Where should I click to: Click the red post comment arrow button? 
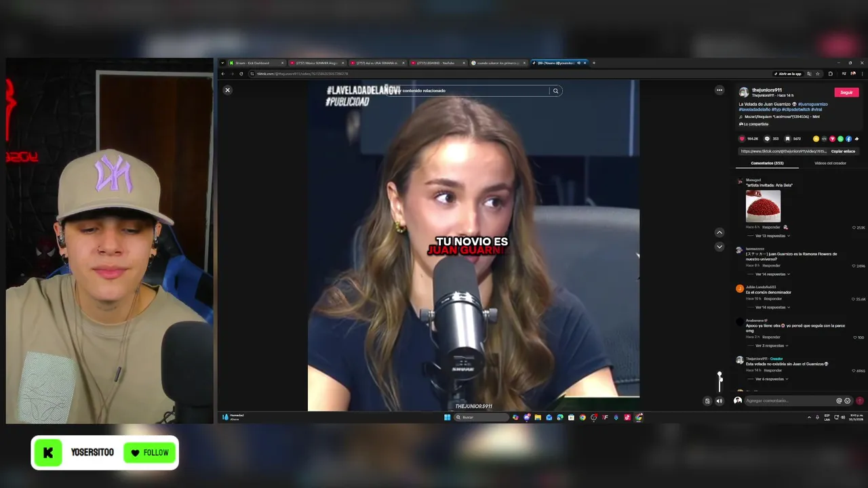tap(860, 401)
